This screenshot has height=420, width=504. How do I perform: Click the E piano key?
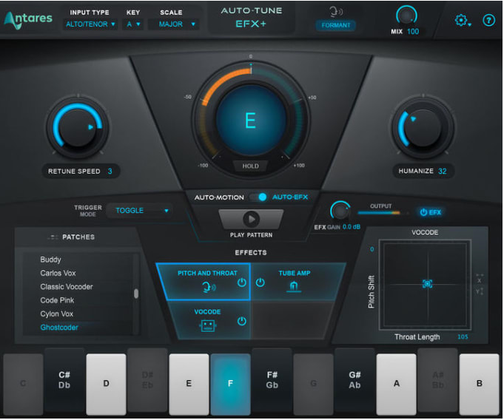189,384
